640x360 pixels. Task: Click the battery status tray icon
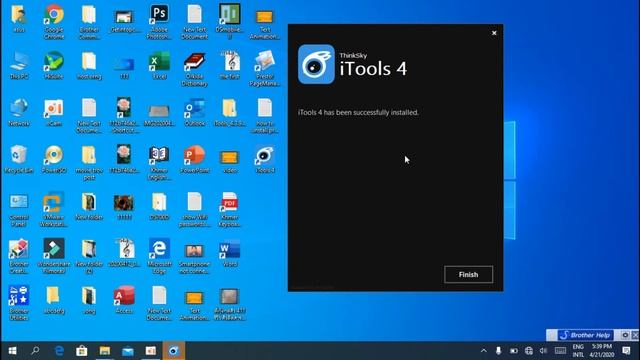[x=513, y=351]
